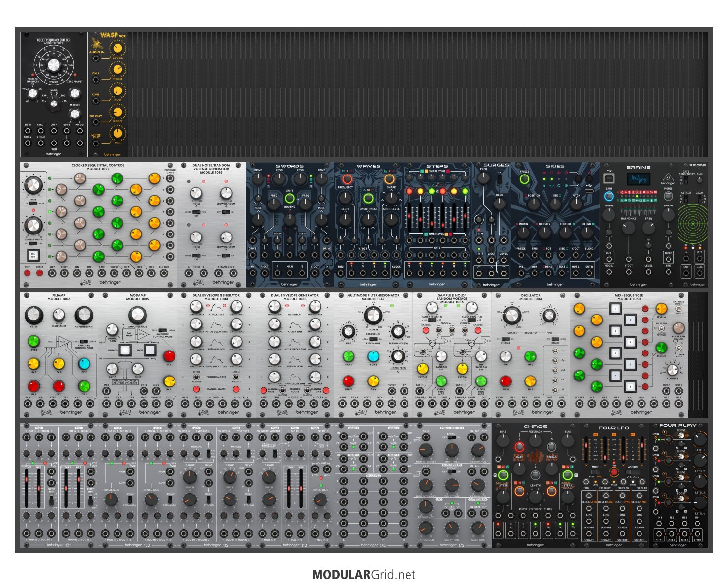Viewport: 728px width, 585px height.
Task: Click position gate 1 jack on Module 1027
Action: (170, 178)
